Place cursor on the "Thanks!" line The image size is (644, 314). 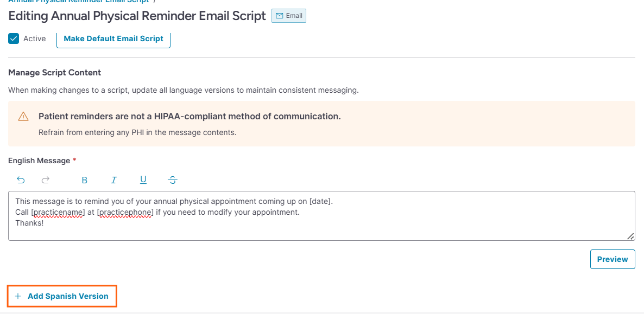click(x=30, y=223)
